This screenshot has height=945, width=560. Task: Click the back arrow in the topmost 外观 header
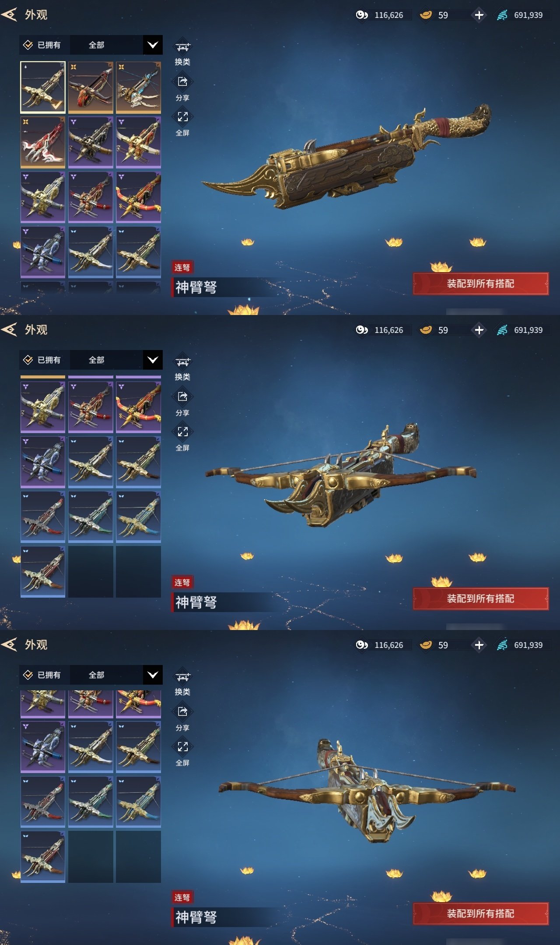pyautogui.click(x=9, y=15)
